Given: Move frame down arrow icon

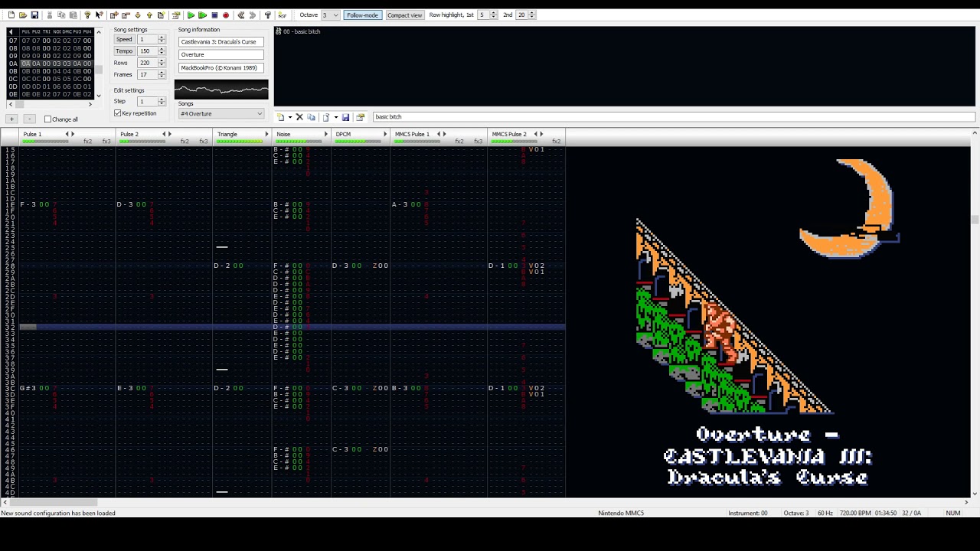Looking at the screenshot, I should point(138,15).
